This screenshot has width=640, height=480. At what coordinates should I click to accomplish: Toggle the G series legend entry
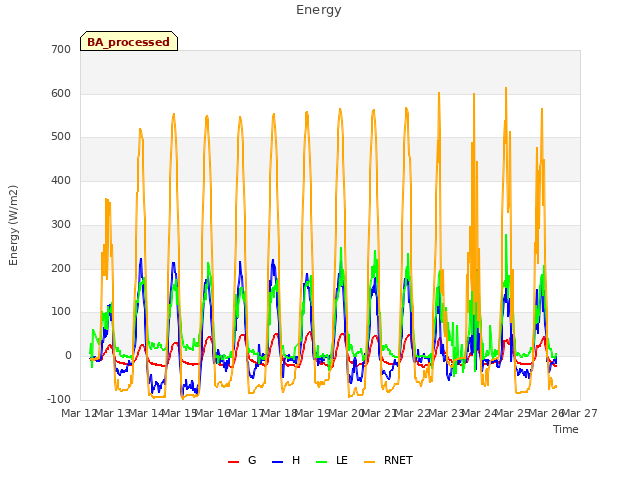point(242,460)
